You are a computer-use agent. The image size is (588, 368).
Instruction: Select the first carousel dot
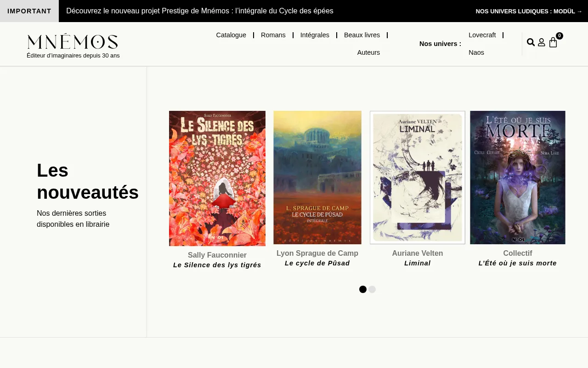point(363,289)
